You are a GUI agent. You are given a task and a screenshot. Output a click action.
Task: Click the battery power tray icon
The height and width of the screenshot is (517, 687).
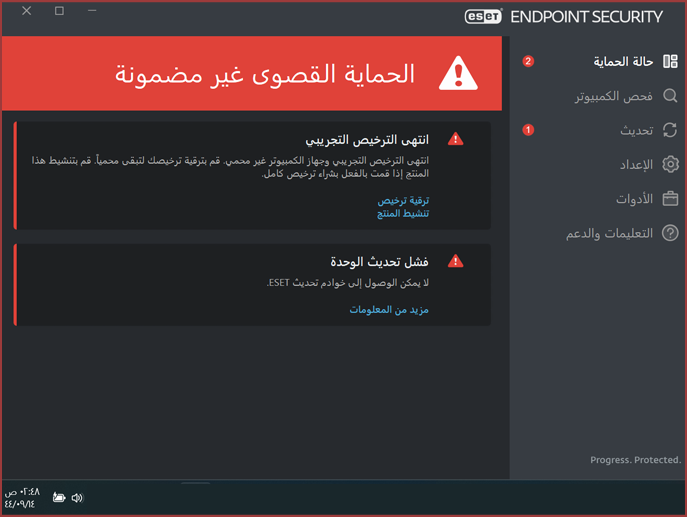click(x=59, y=498)
